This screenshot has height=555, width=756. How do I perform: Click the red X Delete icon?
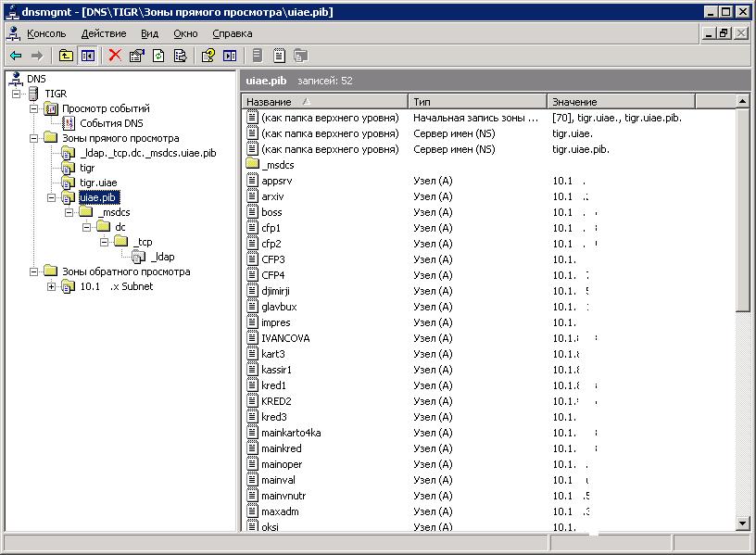[115, 56]
